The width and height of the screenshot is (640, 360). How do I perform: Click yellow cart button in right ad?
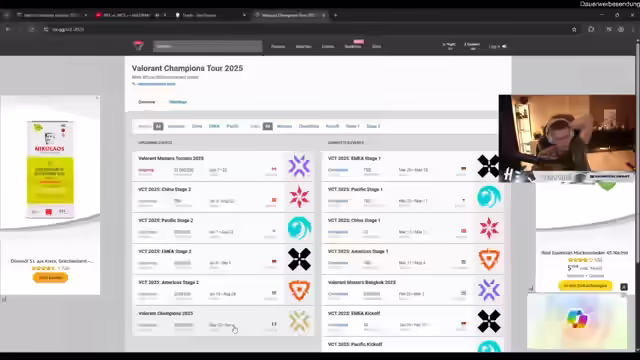[585, 285]
